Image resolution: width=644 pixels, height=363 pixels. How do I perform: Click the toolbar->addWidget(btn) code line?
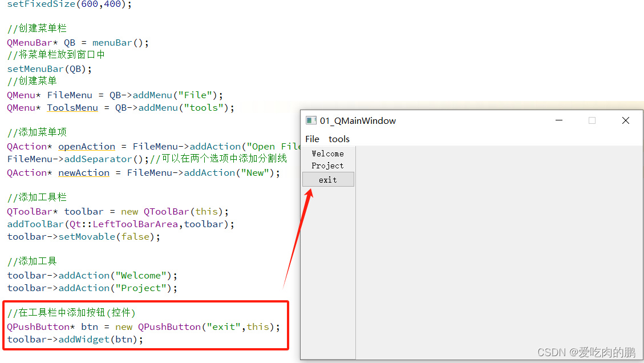pos(75,340)
